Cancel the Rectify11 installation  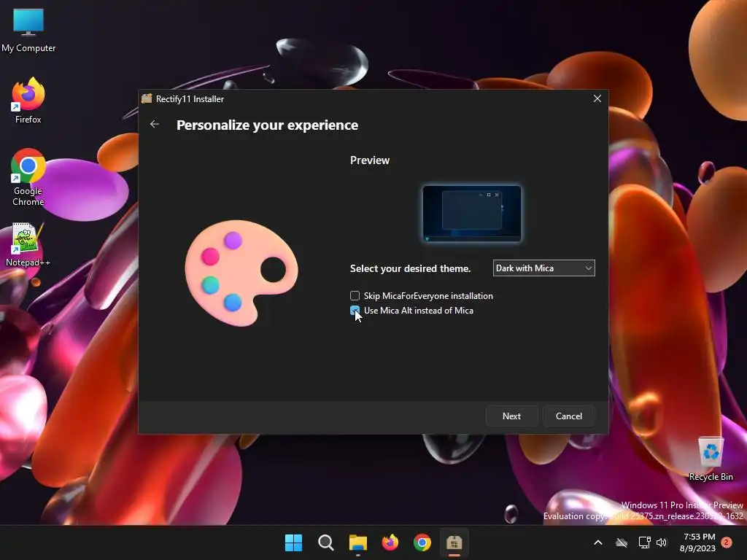coord(569,416)
